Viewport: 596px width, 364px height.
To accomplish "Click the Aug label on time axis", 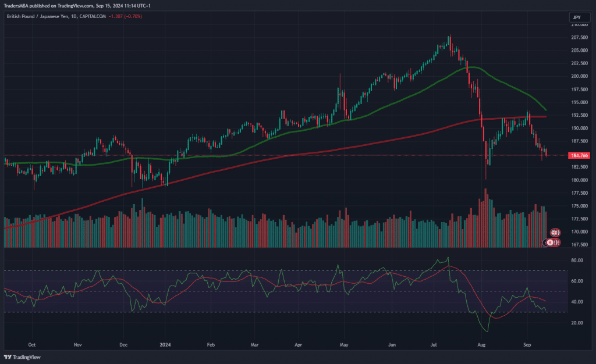I will [482, 344].
